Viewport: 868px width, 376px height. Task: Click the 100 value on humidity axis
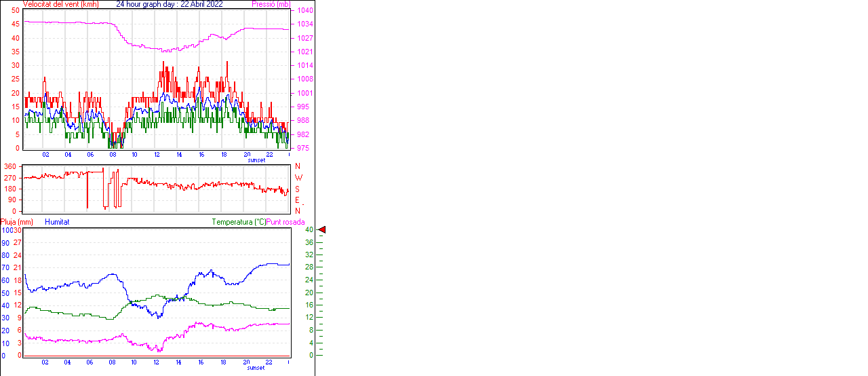click(x=7, y=230)
